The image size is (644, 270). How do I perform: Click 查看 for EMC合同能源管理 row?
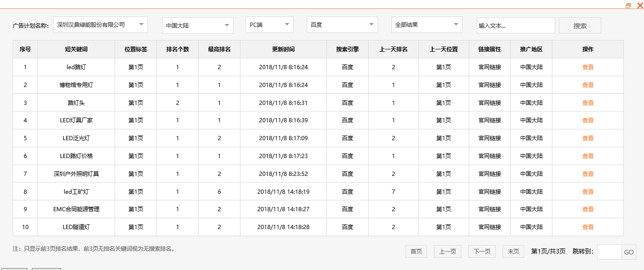point(588,209)
